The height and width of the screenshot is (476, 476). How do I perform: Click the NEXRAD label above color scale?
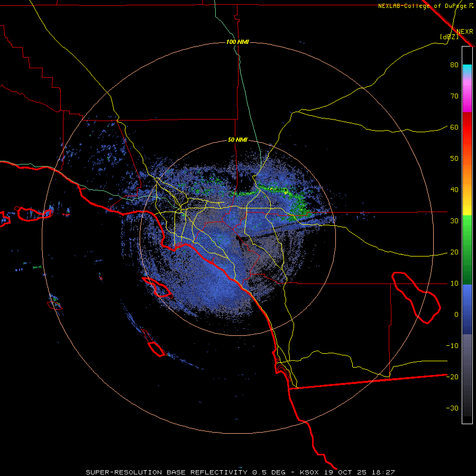465,32
